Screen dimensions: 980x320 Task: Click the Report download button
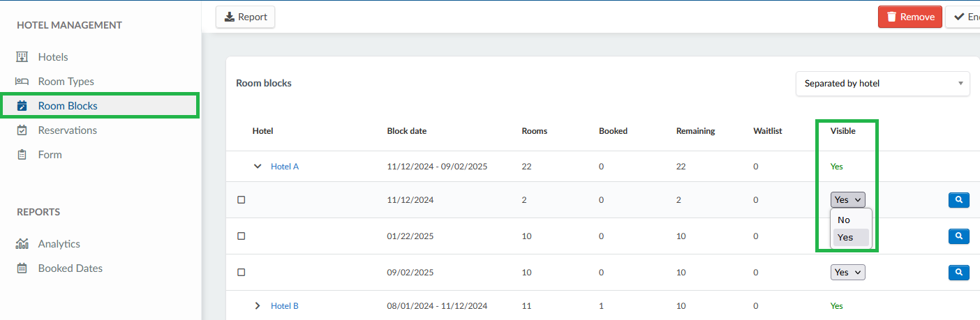click(x=245, y=17)
